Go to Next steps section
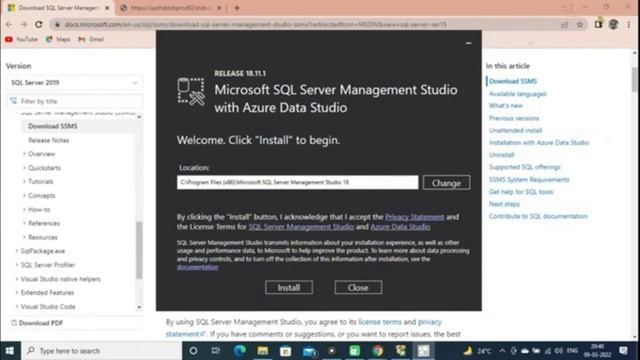640x360 pixels. click(x=504, y=204)
